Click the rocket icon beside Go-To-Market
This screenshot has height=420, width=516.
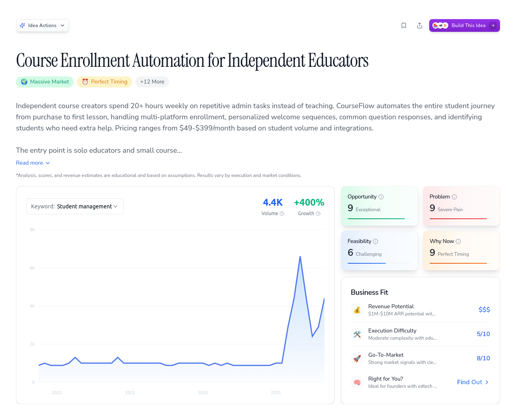(x=357, y=358)
